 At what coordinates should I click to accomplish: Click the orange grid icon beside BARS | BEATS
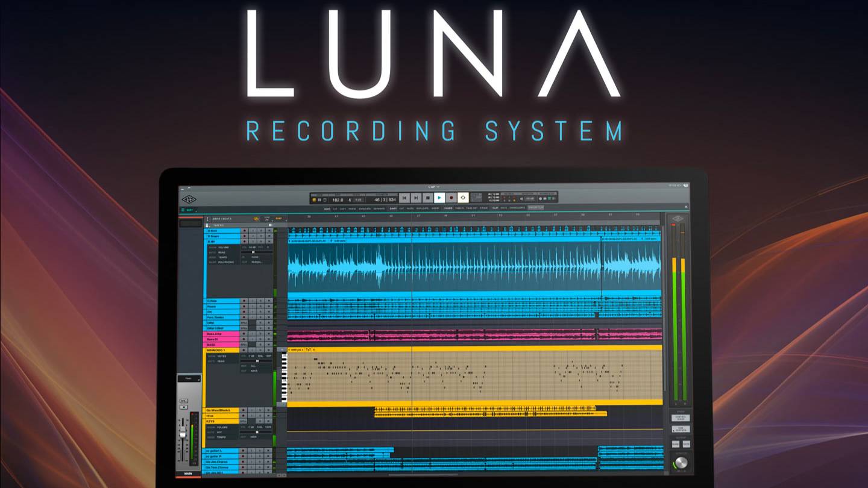pos(256,219)
